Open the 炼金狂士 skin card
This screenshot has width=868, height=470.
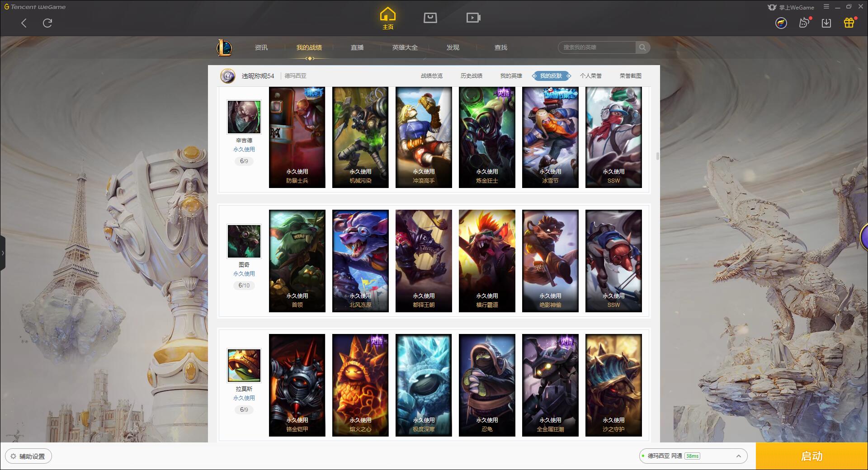(487, 137)
